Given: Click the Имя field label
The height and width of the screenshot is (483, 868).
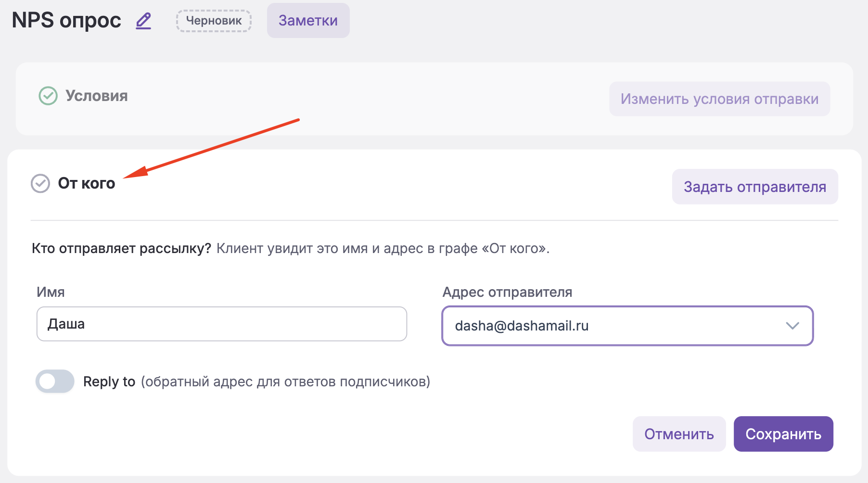Looking at the screenshot, I should click(x=51, y=292).
